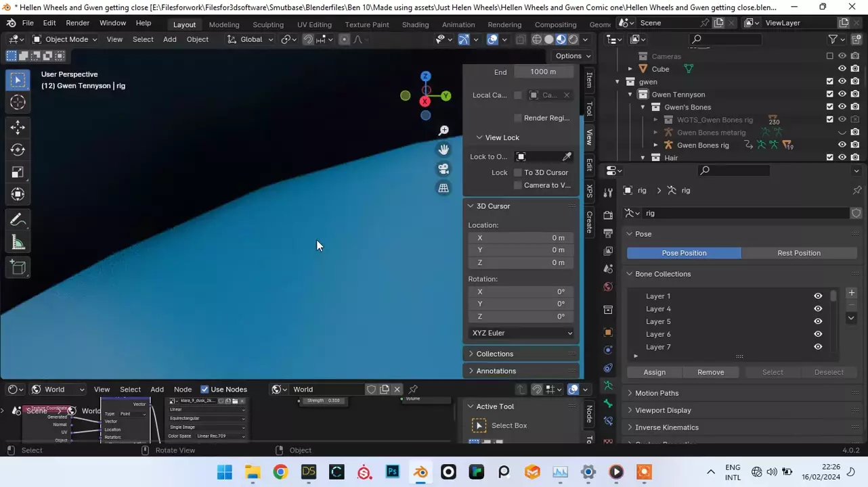Expand the Annotations panel
The image size is (868, 487).
tap(496, 371)
